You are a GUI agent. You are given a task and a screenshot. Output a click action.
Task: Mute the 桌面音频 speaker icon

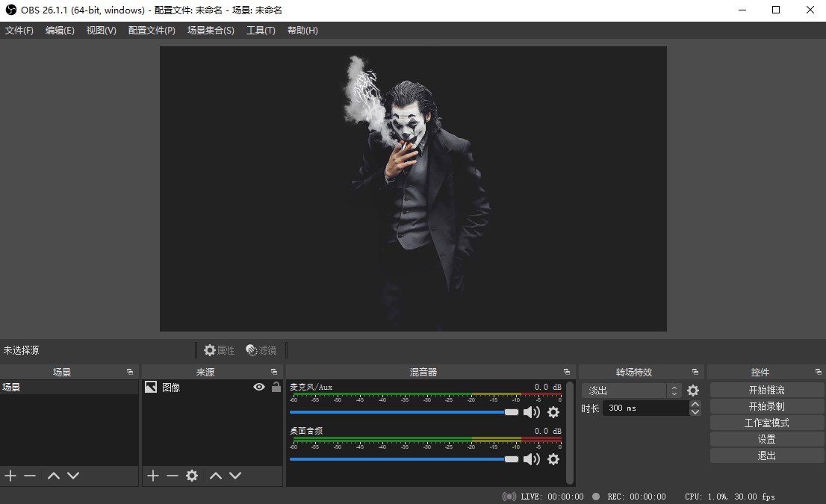tap(532, 459)
